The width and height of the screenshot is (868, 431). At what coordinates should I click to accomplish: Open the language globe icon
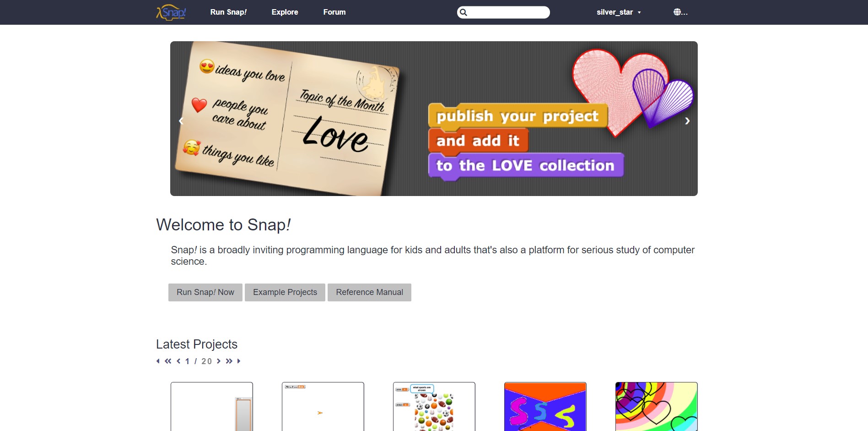pyautogui.click(x=678, y=12)
